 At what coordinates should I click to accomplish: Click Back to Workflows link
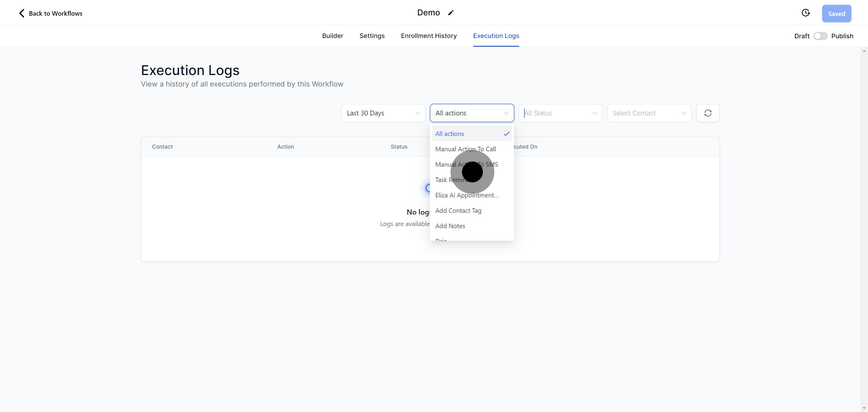[x=55, y=14]
